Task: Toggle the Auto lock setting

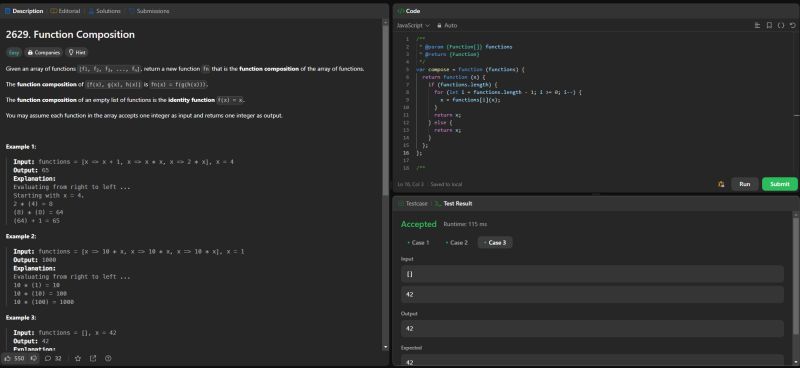Action: (x=447, y=25)
